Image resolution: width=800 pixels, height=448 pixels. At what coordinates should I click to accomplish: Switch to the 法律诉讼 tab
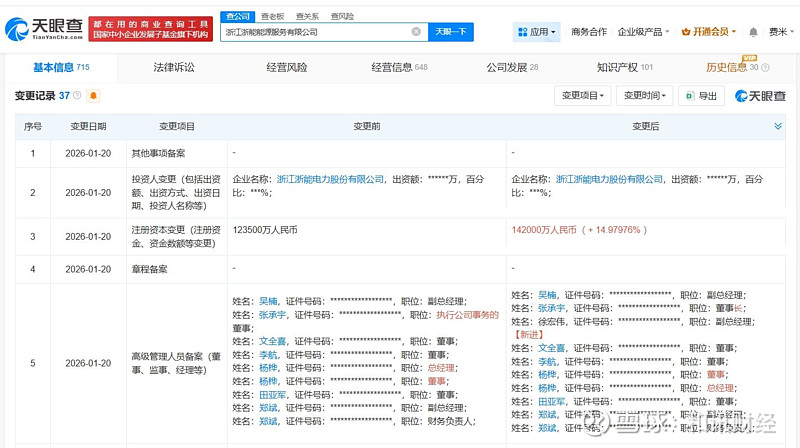click(x=174, y=67)
